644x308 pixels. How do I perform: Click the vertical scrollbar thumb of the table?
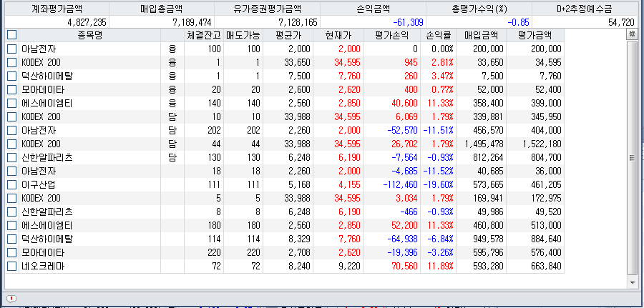click(631, 158)
